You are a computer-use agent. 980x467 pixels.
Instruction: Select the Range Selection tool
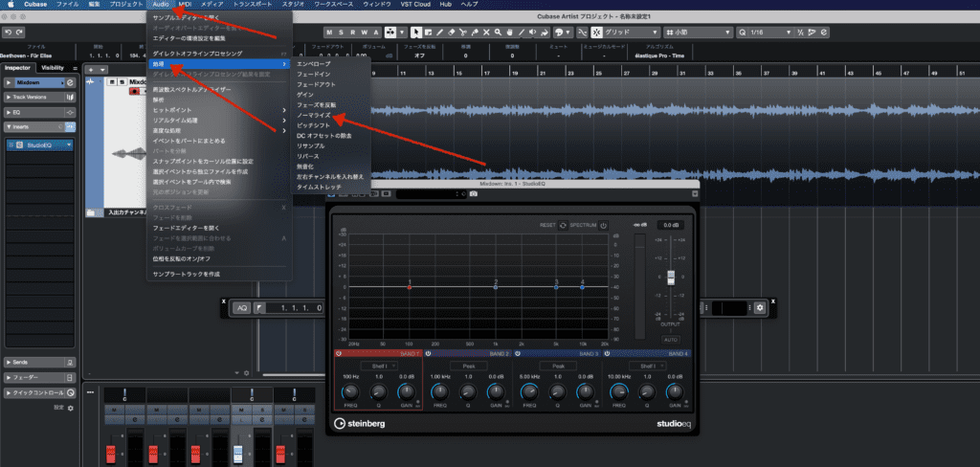428,32
